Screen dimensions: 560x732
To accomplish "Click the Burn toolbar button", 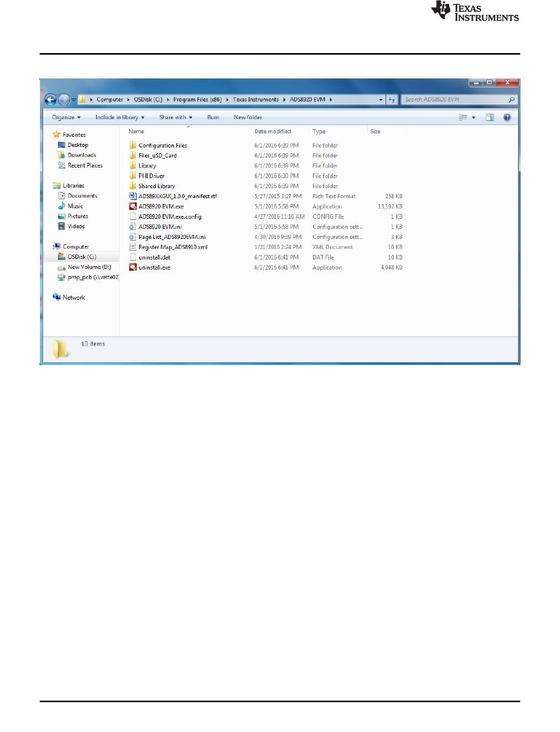I will tap(213, 117).
